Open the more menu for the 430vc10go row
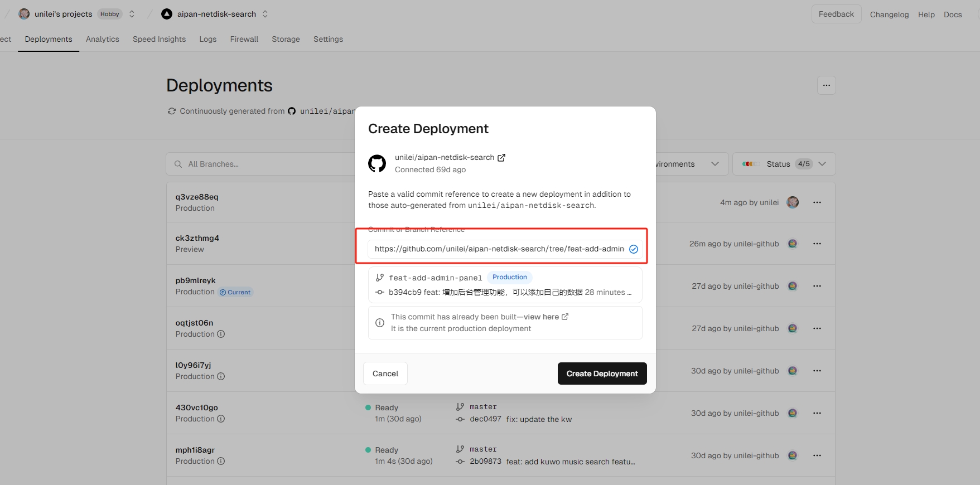Screen dimensions: 980x485 coord(817,413)
